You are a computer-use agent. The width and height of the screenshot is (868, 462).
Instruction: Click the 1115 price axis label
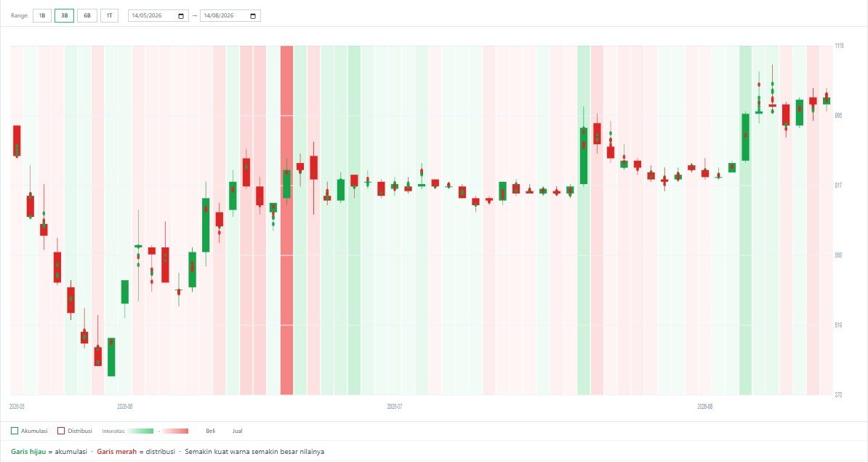coord(839,46)
